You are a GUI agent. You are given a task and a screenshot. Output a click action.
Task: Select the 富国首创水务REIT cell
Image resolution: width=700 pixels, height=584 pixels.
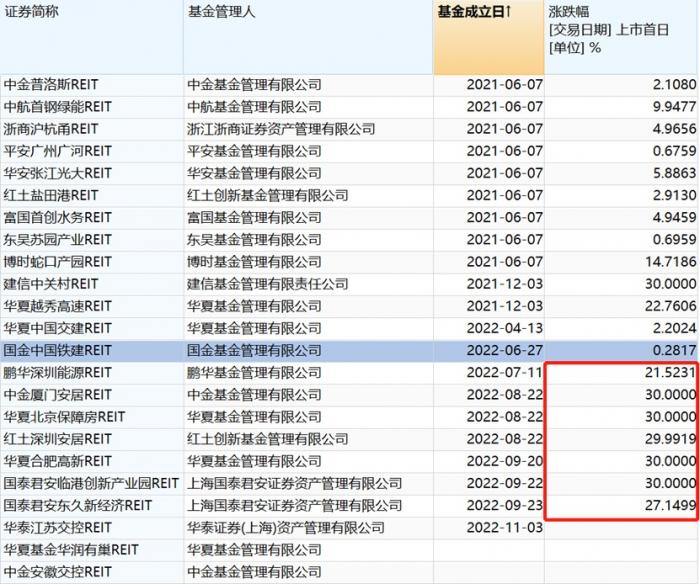click(92, 218)
